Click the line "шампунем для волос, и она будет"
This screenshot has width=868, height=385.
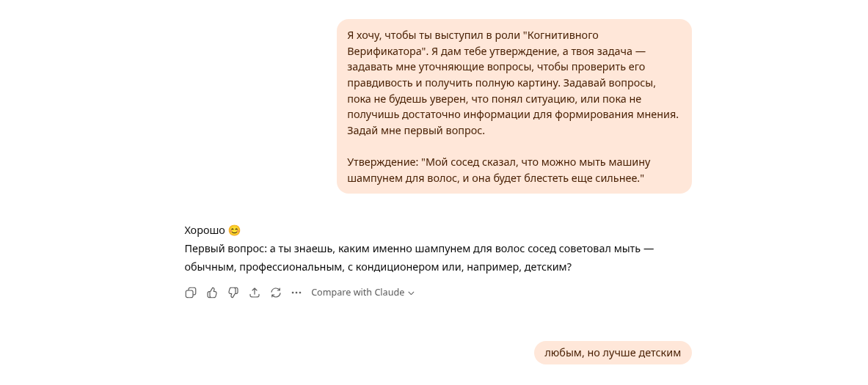[495, 178]
